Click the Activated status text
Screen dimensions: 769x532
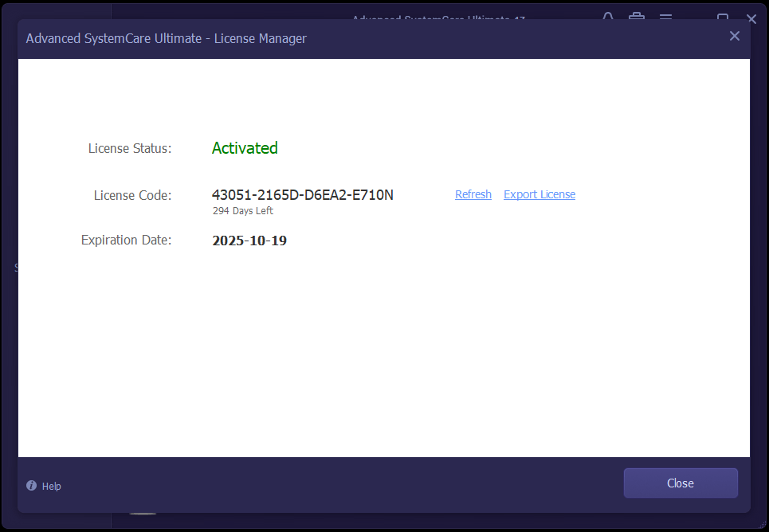(x=245, y=148)
